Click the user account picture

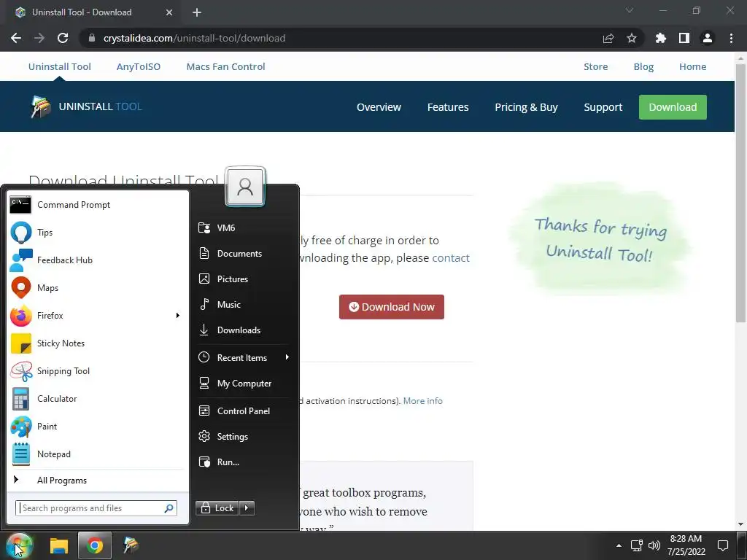click(x=245, y=186)
